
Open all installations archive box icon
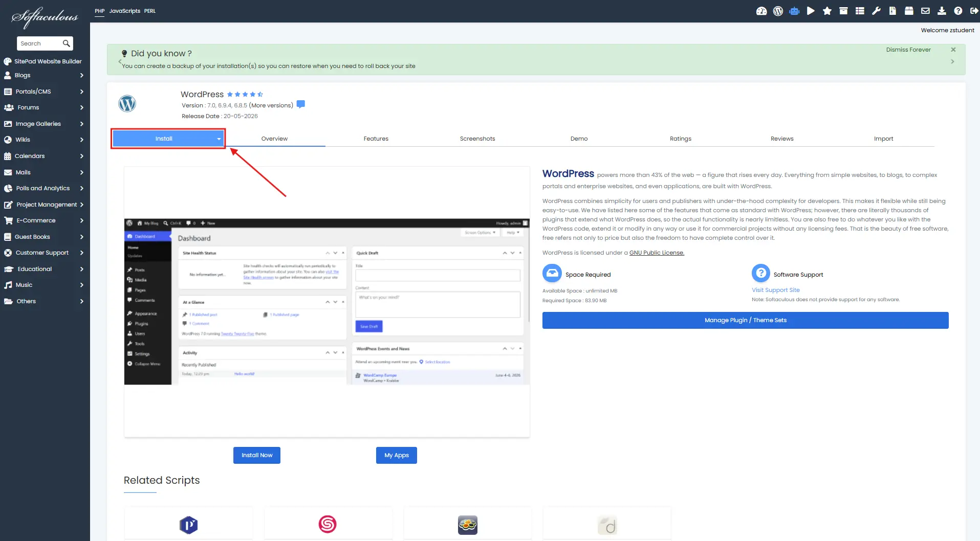pos(843,11)
